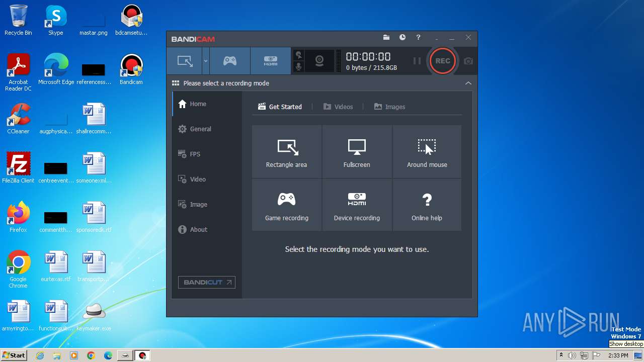This screenshot has width=644, height=362.
Task: Open the Windows Start menu
Action: [14, 355]
